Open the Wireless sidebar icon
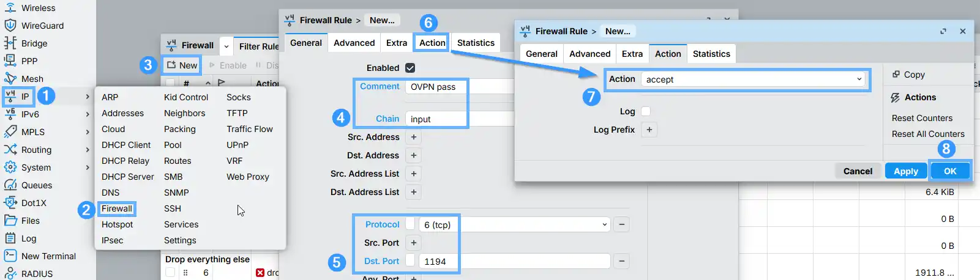The height and width of the screenshot is (280, 980). tap(10, 8)
